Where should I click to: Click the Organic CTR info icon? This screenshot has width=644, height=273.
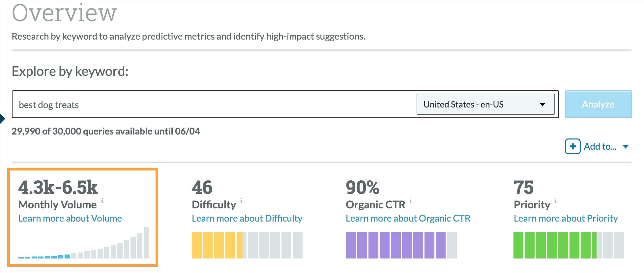coord(411,200)
